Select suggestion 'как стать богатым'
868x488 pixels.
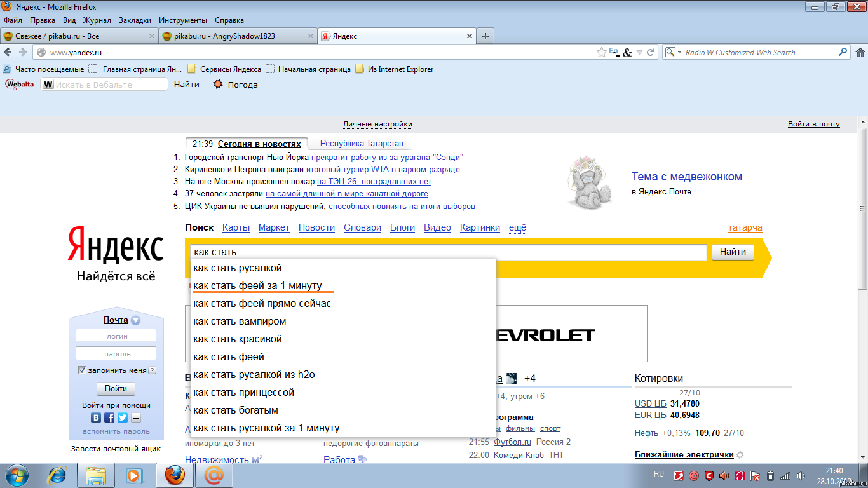344,410
